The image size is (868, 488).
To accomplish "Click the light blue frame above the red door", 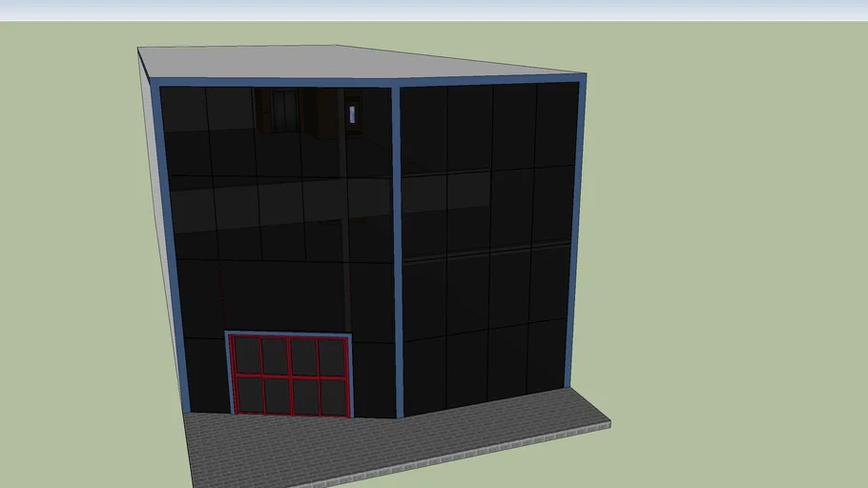I will point(289,334).
